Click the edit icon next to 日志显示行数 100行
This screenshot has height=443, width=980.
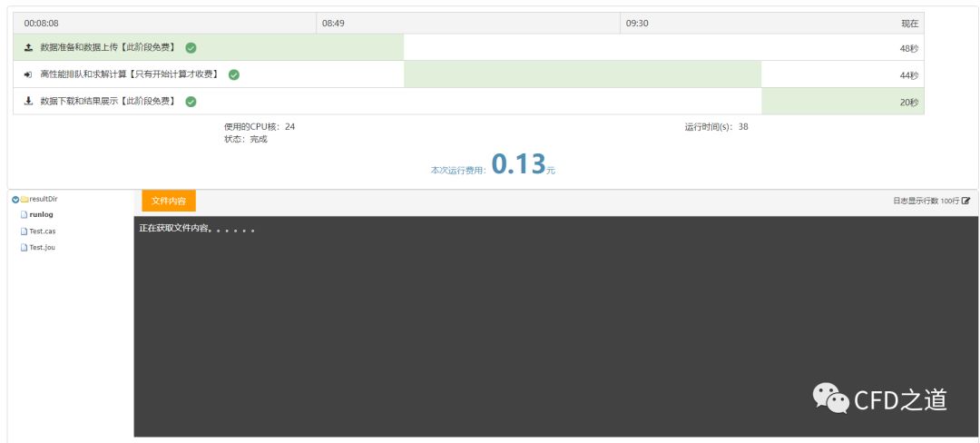[965, 201]
